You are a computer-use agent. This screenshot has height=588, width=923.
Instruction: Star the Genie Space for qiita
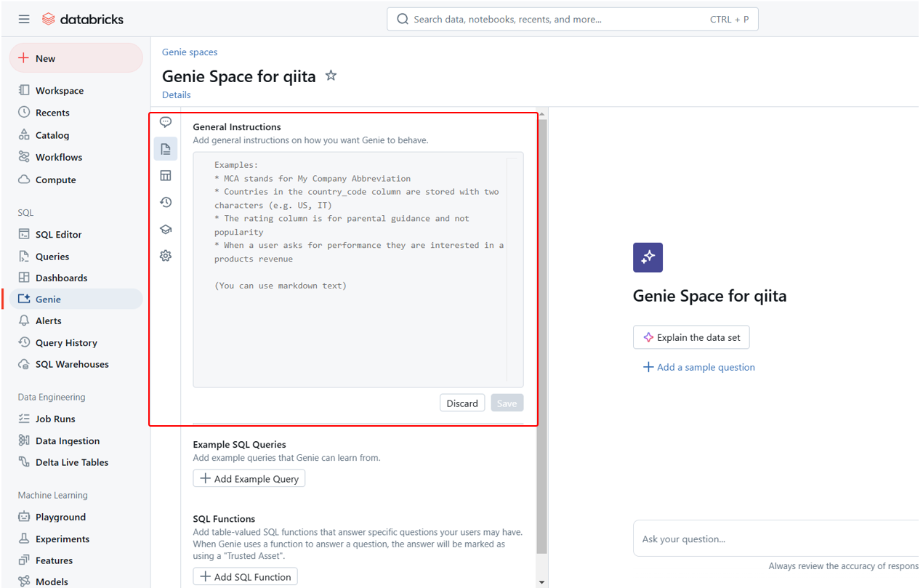pyautogui.click(x=331, y=76)
